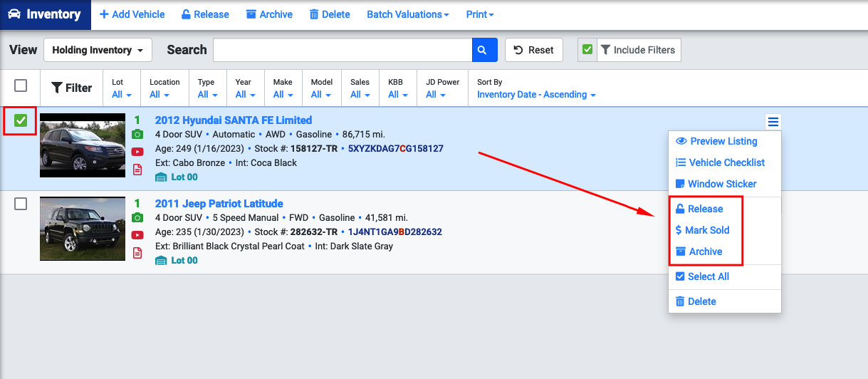Click Add Vehicle in top toolbar
Image resolution: width=868 pixels, height=379 pixels.
[x=132, y=14]
